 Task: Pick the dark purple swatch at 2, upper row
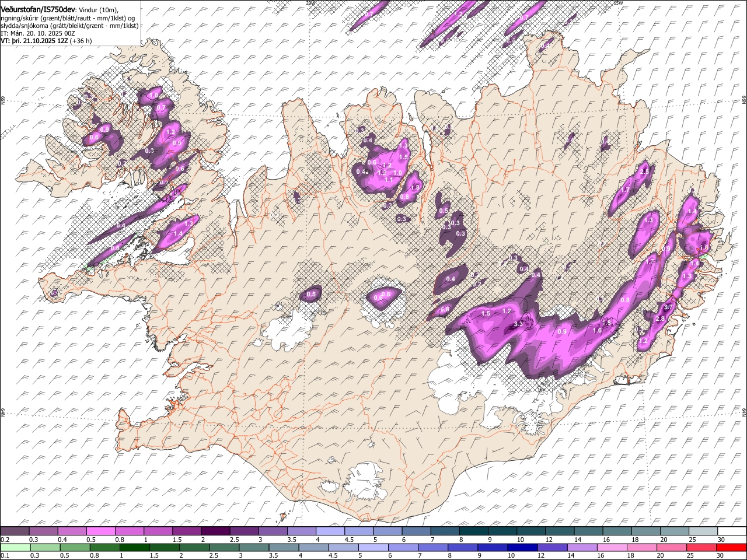pos(215,531)
